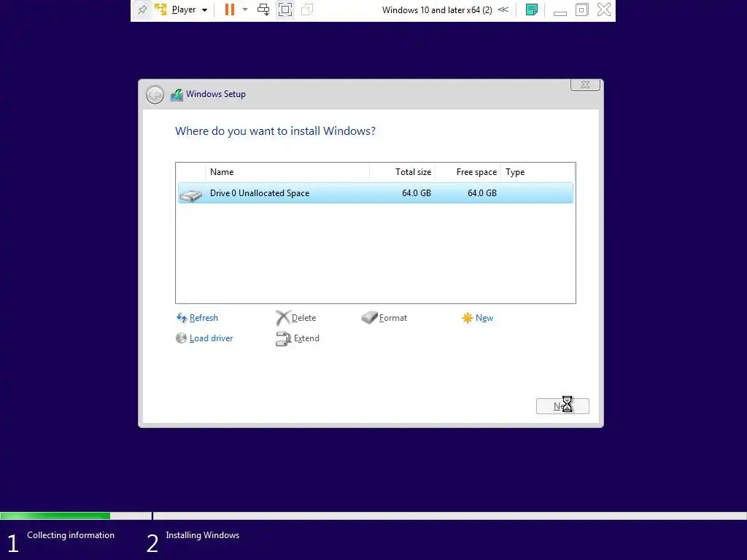
Task: Click the Delete X icon
Action: click(282, 318)
